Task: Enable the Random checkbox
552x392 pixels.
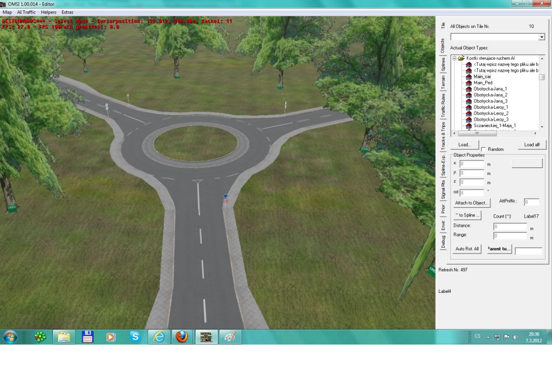Action: click(x=484, y=149)
